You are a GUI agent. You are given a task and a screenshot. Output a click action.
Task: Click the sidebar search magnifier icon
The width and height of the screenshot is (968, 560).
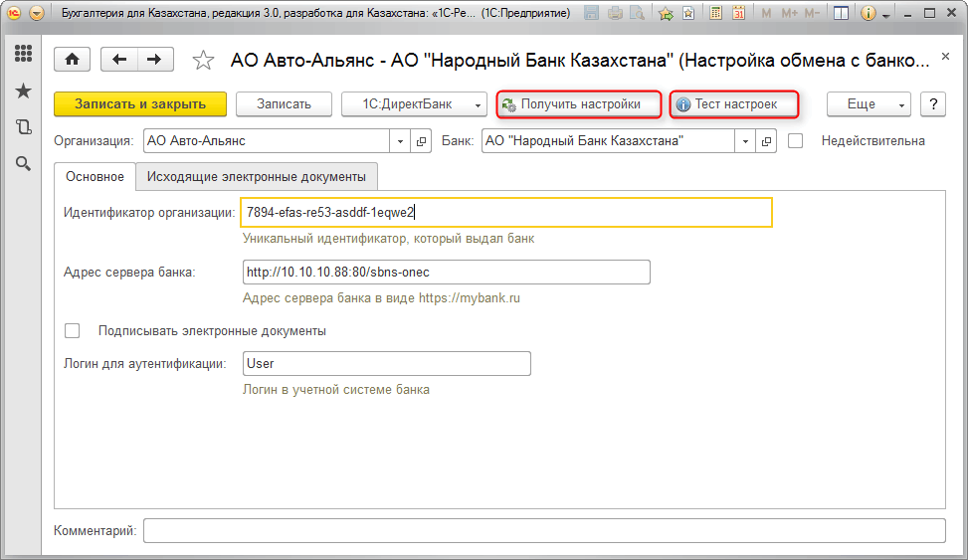click(23, 163)
